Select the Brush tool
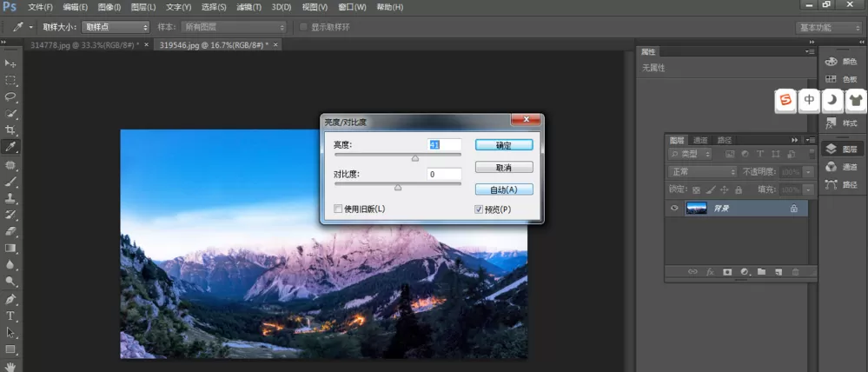Viewport: 868px width, 372px height. [x=10, y=182]
